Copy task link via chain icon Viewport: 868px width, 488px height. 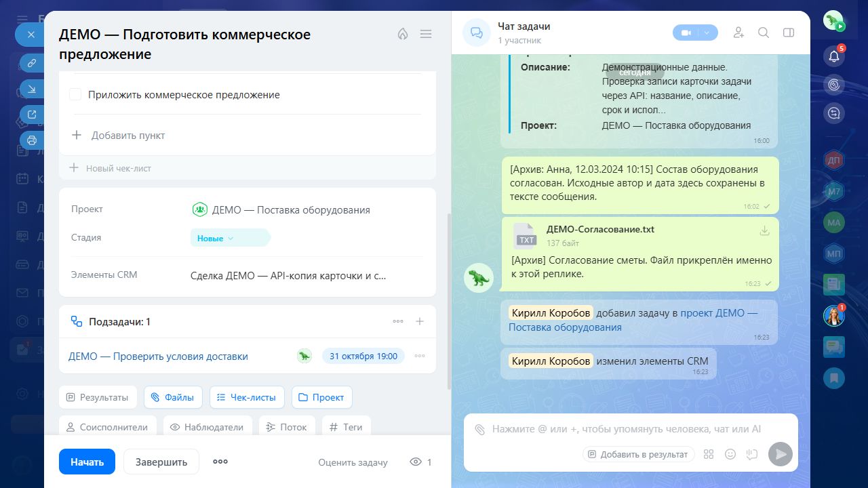(32, 63)
